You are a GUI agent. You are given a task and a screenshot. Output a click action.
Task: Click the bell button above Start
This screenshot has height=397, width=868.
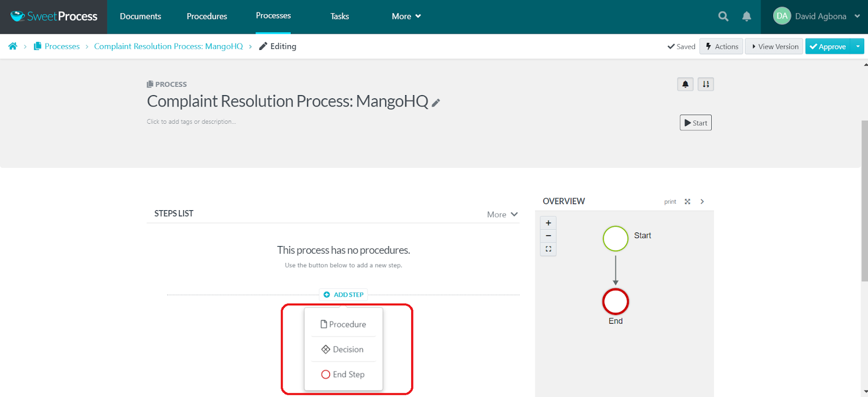(x=685, y=84)
